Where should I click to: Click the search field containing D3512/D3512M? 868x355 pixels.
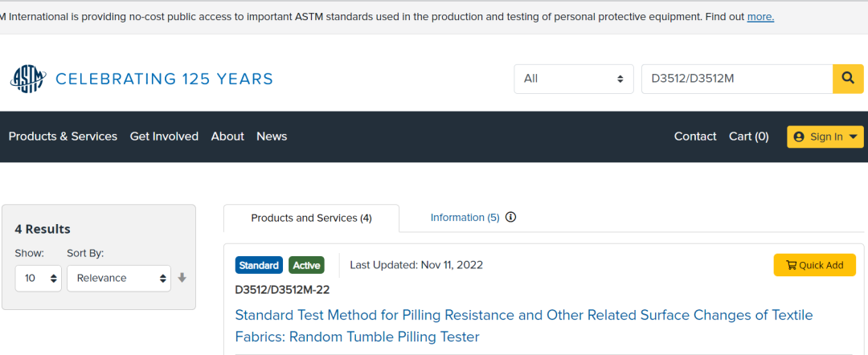point(736,79)
